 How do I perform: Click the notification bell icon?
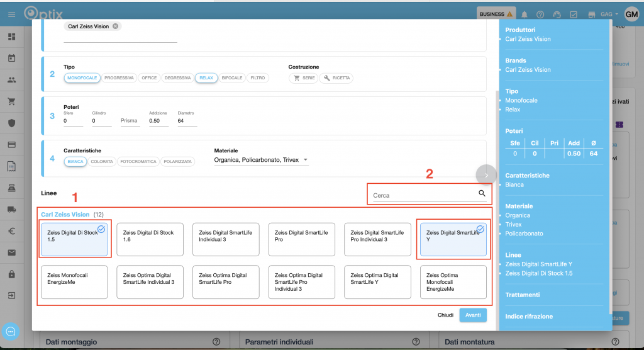tap(524, 14)
